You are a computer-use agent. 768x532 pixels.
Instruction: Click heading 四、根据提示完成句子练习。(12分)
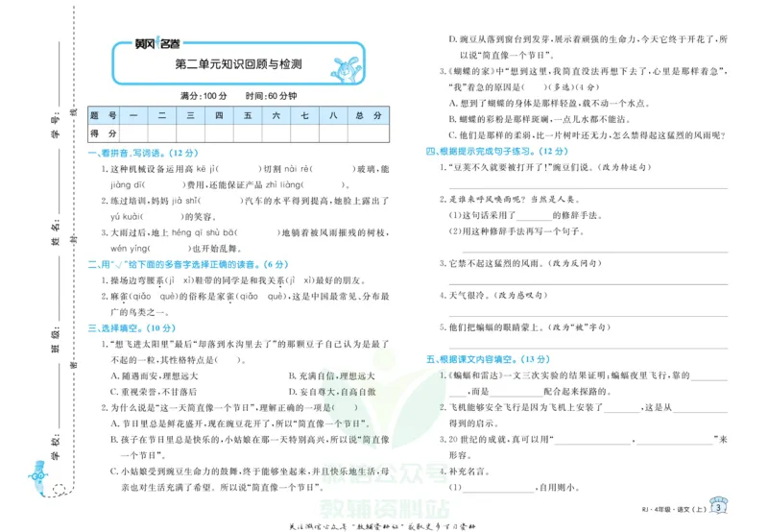497,152
